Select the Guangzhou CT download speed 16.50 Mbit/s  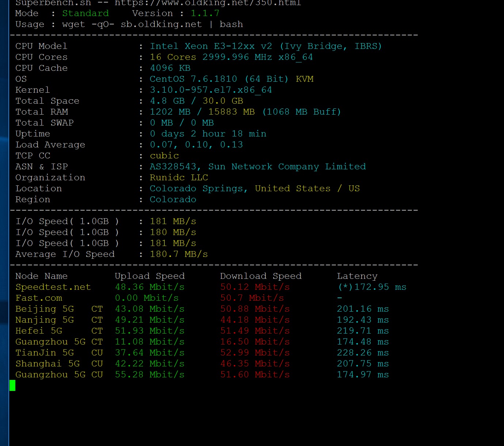pos(255,342)
